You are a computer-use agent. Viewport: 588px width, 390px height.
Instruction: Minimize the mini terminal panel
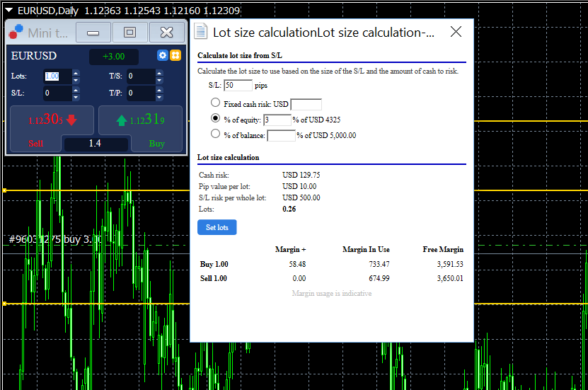93,33
